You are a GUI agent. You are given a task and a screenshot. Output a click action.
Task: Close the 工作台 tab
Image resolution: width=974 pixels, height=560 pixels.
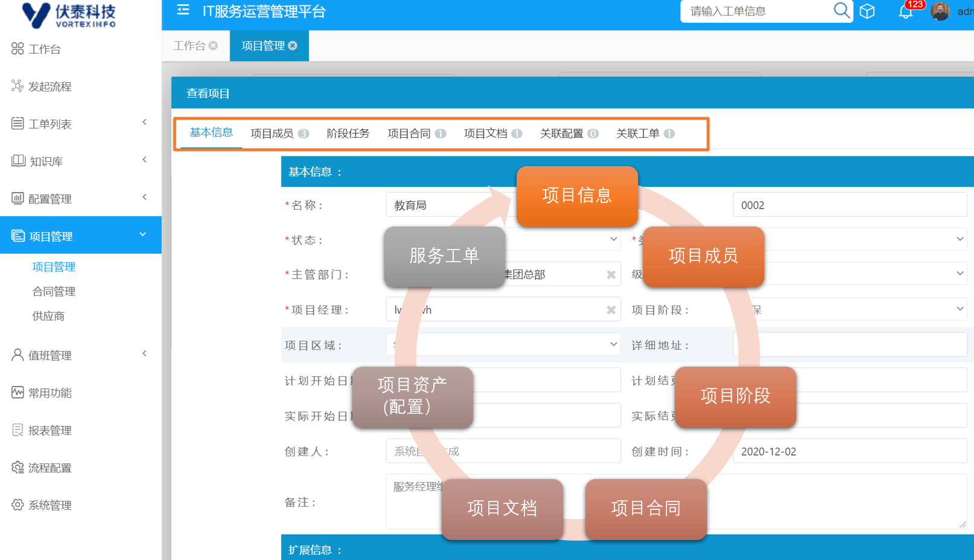pos(213,46)
